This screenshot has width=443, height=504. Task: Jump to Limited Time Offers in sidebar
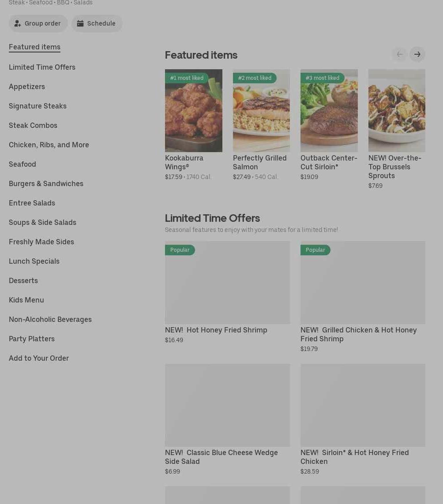click(x=42, y=67)
